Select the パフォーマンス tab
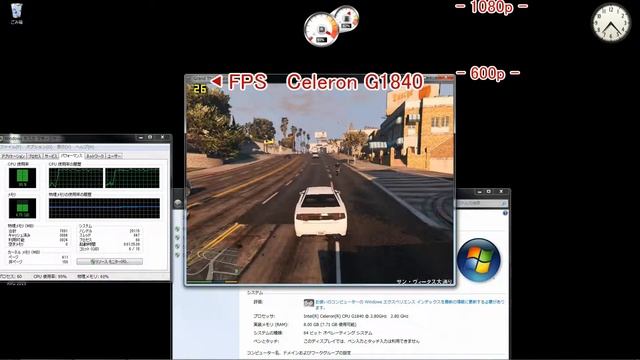 72,156
